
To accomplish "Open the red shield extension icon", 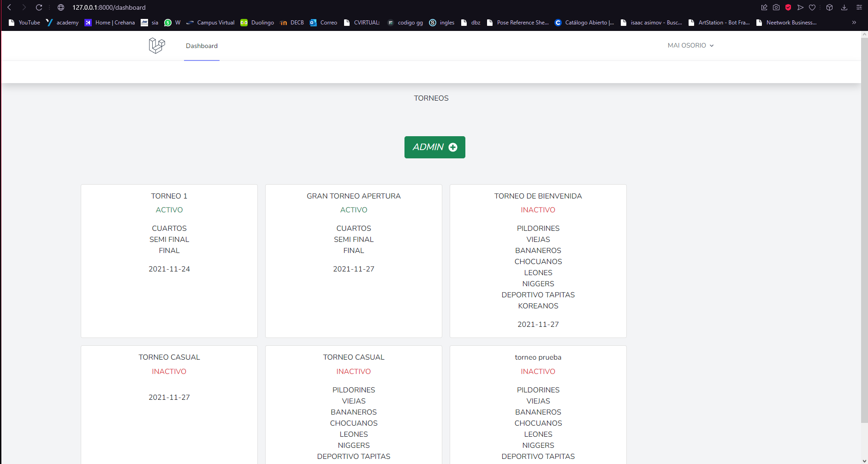I will [x=788, y=7].
